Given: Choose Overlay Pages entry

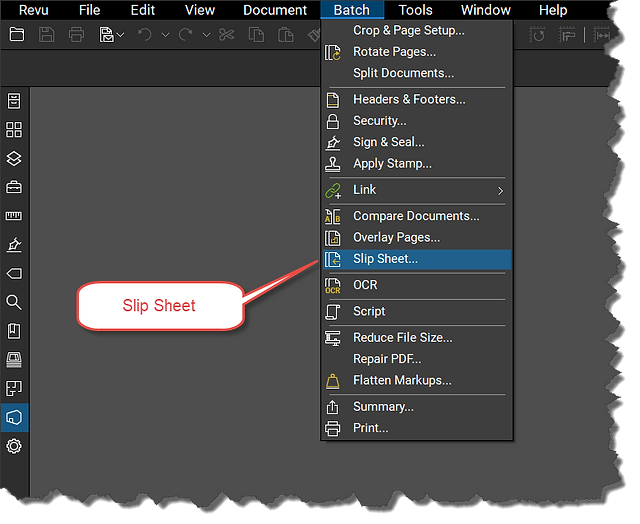Looking at the screenshot, I should [x=416, y=238].
